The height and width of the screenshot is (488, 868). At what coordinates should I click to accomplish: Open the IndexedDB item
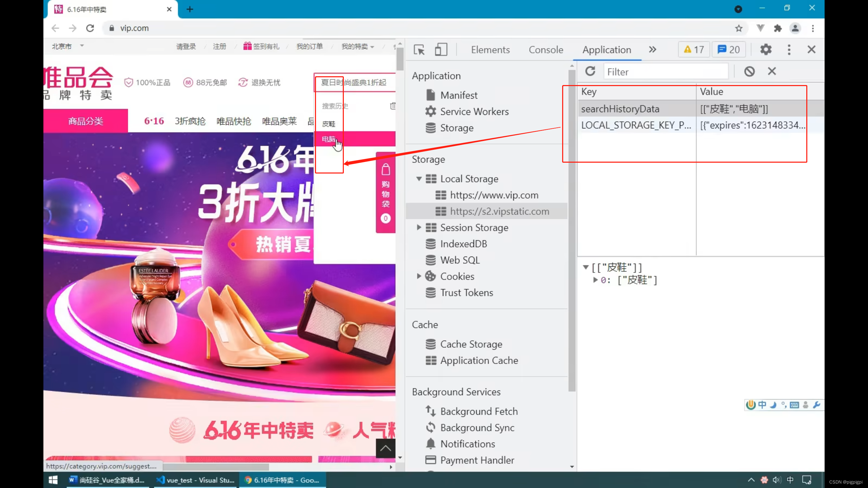(x=463, y=244)
